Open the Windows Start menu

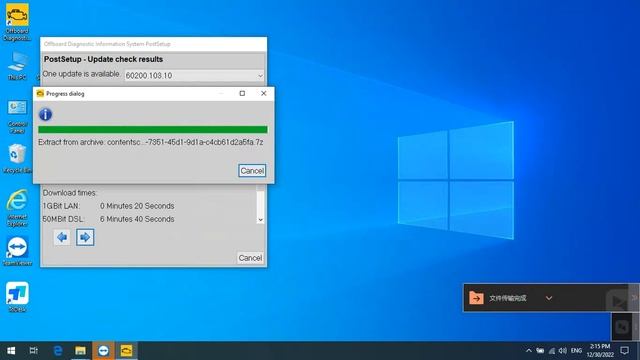(11, 351)
